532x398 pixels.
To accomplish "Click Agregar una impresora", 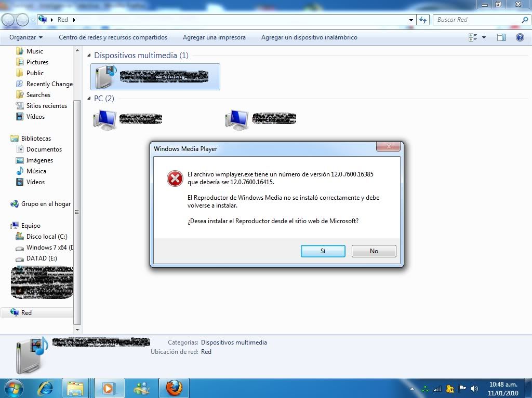I will tap(214, 37).
